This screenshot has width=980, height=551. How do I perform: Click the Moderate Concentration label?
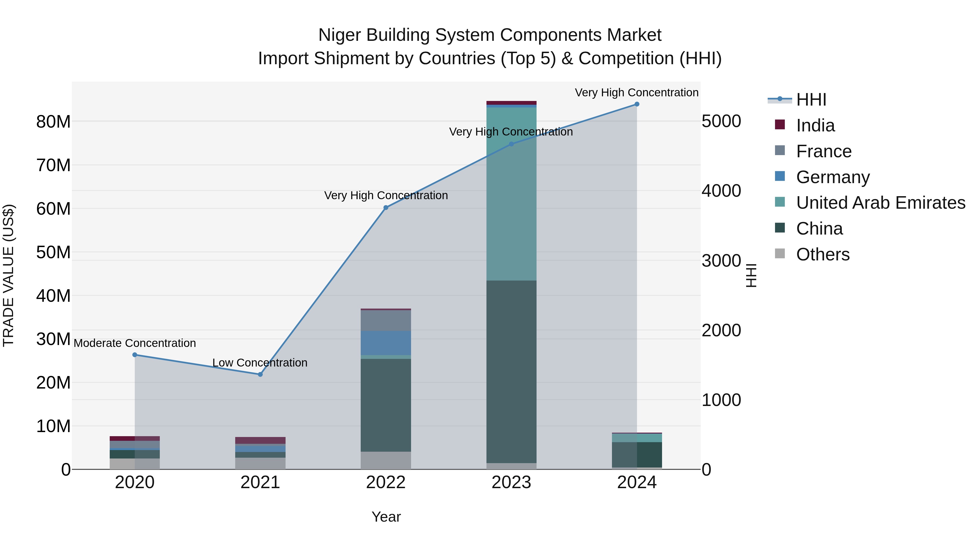(135, 343)
